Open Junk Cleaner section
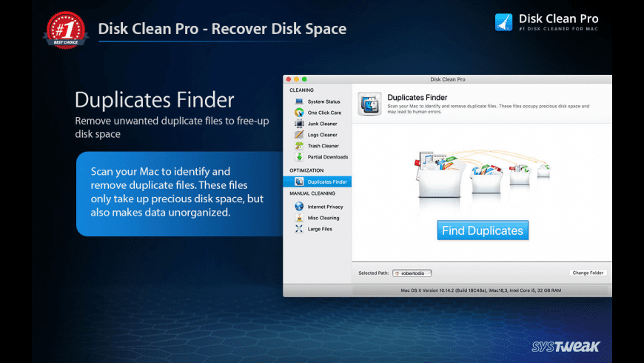This screenshot has height=363, width=644. tap(323, 124)
